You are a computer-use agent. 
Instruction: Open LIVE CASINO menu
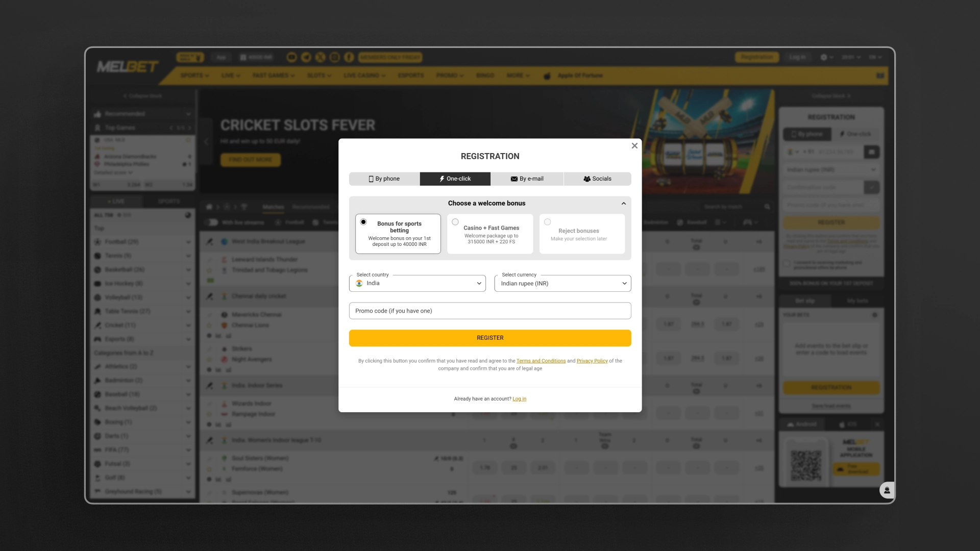[364, 76]
